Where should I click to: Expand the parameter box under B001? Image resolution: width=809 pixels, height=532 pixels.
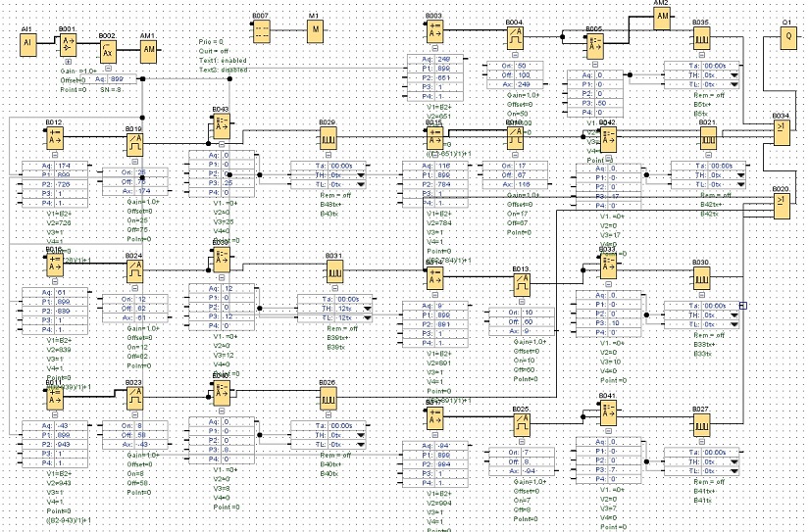pos(68,62)
